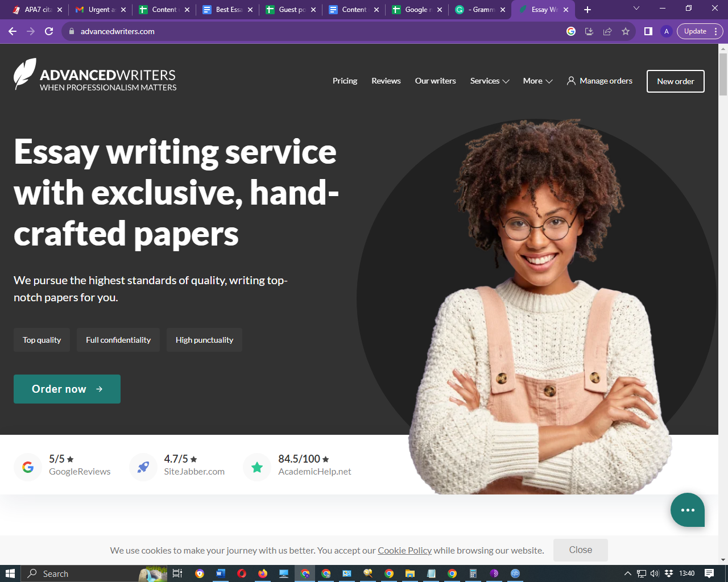Click the Order now button
This screenshot has width=728, height=582.
point(67,389)
